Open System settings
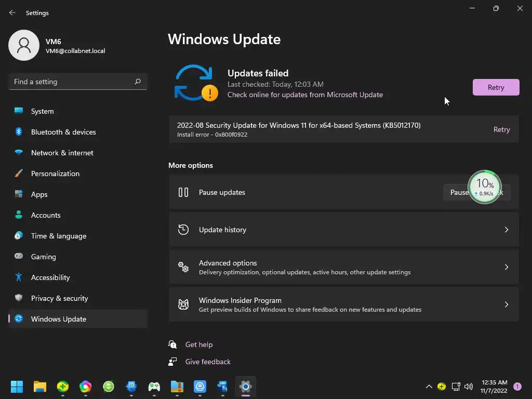The height and width of the screenshot is (399, 532). 78,111
